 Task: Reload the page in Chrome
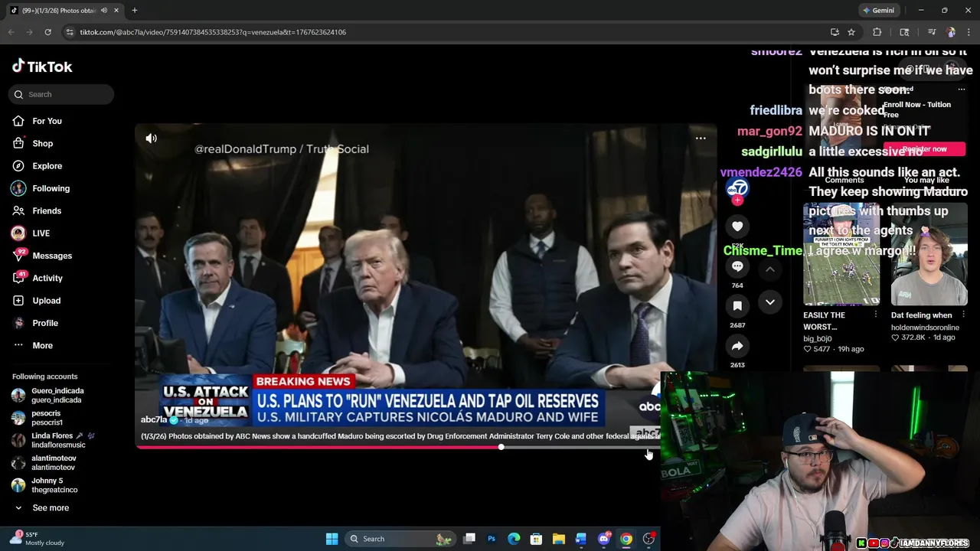(47, 32)
